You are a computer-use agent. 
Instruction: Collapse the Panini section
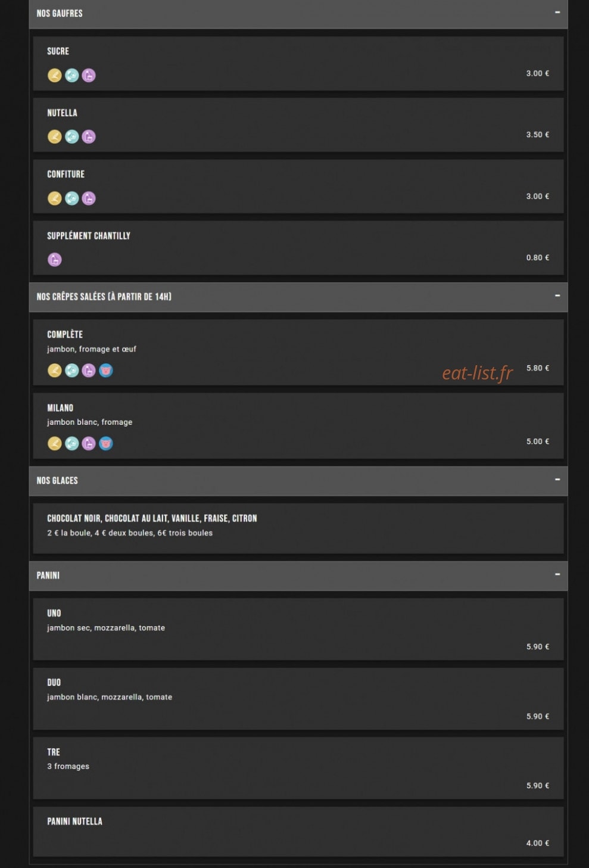tap(557, 574)
